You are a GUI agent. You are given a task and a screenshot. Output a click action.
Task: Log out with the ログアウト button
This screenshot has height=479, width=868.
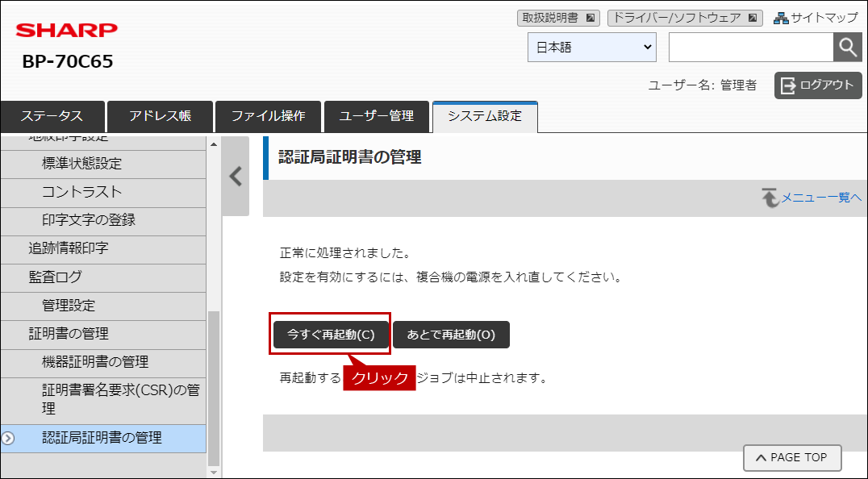click(818, 85)
